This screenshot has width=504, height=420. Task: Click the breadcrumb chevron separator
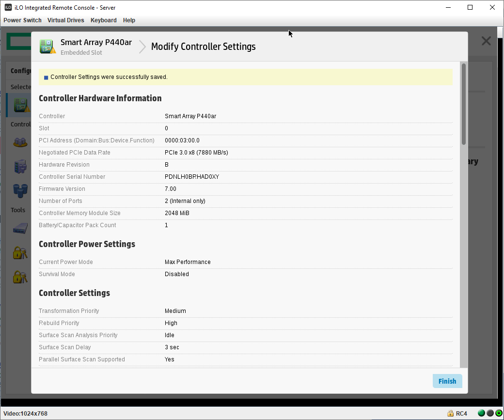click(x=142, y=47)
